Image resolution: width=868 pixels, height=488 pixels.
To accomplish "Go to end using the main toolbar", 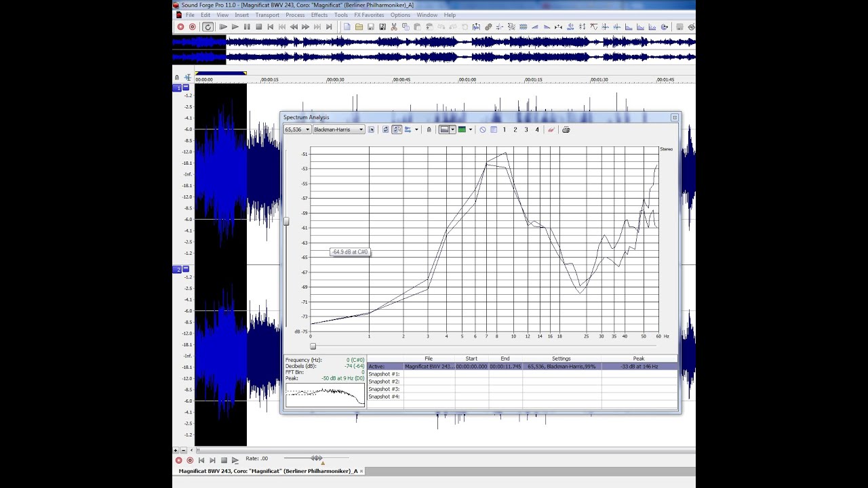I will [x=329, y=27].
